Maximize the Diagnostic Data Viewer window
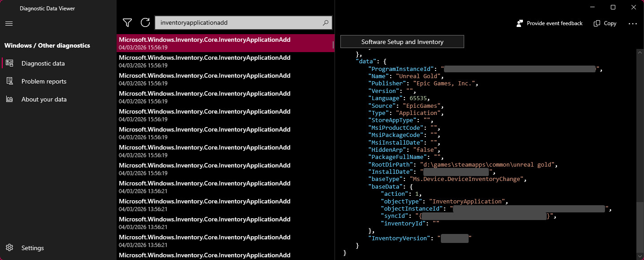 [x=613, y=7]
